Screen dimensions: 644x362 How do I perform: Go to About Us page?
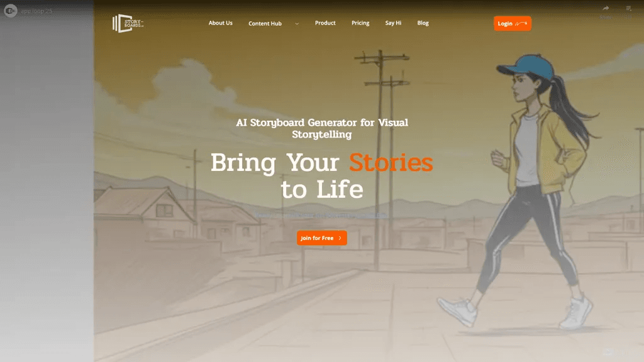click(x=221, y=23)
